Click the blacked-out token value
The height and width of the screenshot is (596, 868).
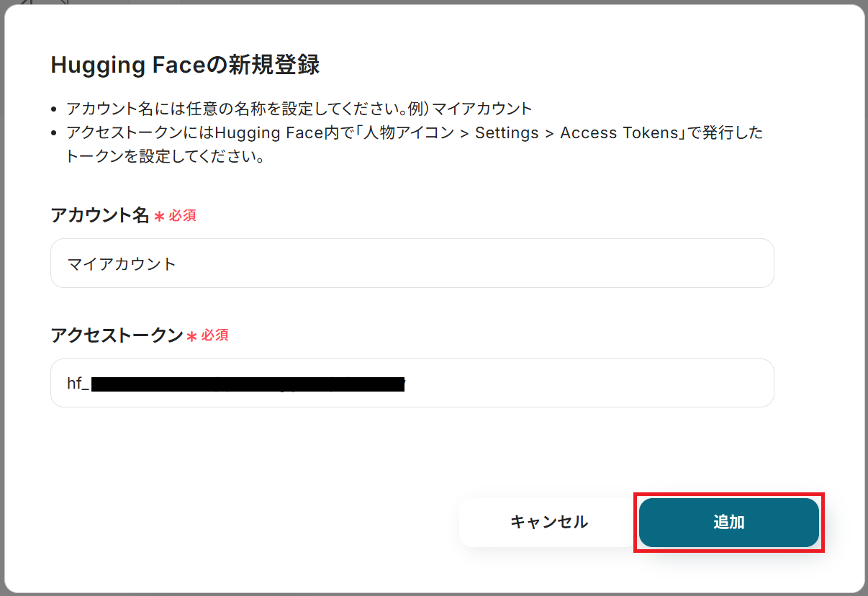(248, 384)
